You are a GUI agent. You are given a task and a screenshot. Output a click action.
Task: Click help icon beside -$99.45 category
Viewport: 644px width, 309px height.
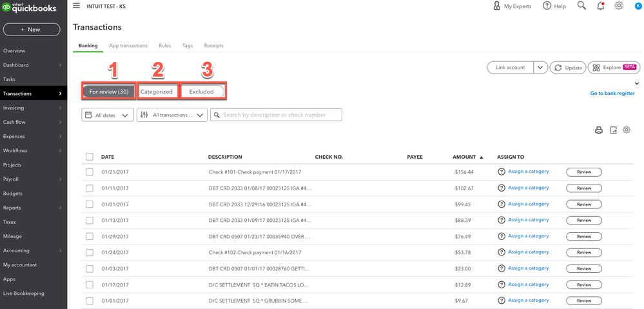(x=501, y=204)
